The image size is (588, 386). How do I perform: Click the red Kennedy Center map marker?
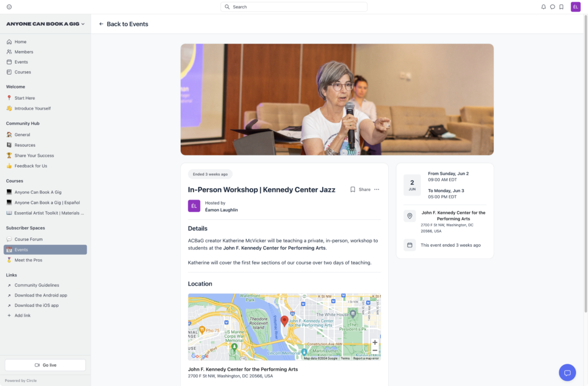pyautogui.click(x=285, y=321)
